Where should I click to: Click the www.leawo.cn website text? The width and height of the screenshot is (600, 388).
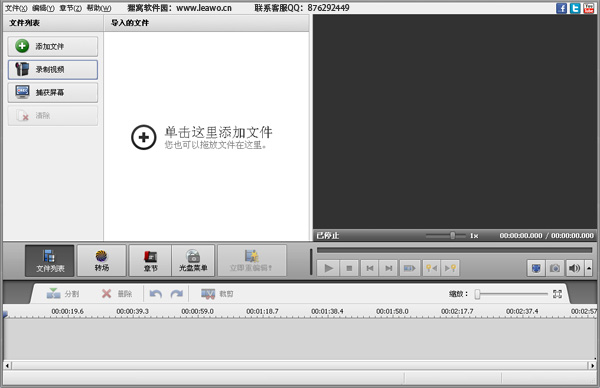[x=204, y=8]
